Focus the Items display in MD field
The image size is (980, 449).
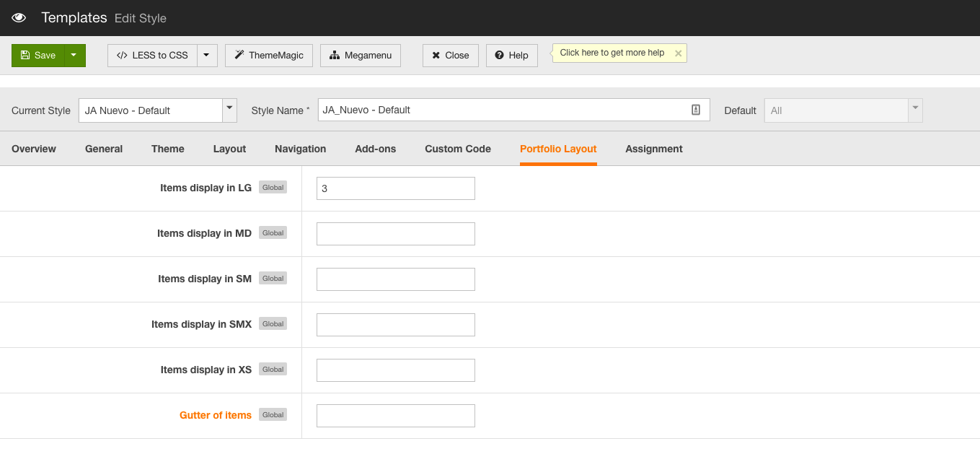pyautogui.click(x=395, y=234)
